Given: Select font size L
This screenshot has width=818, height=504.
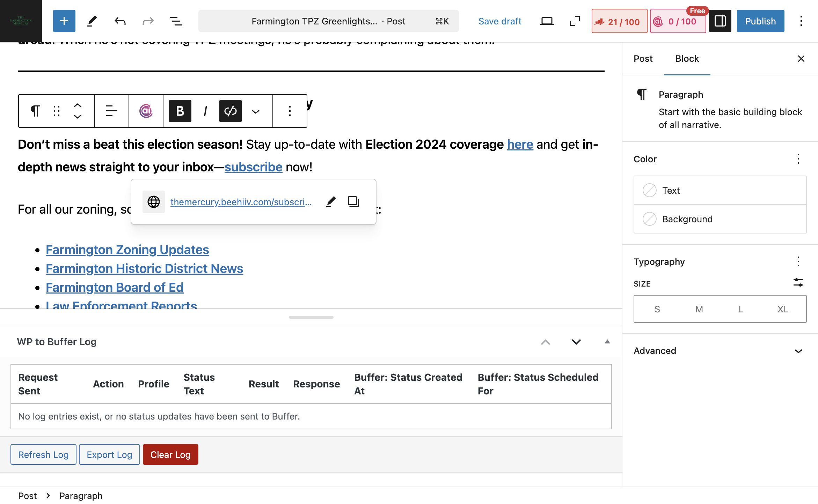Looking at the screenshot, I should pos(741,309).
